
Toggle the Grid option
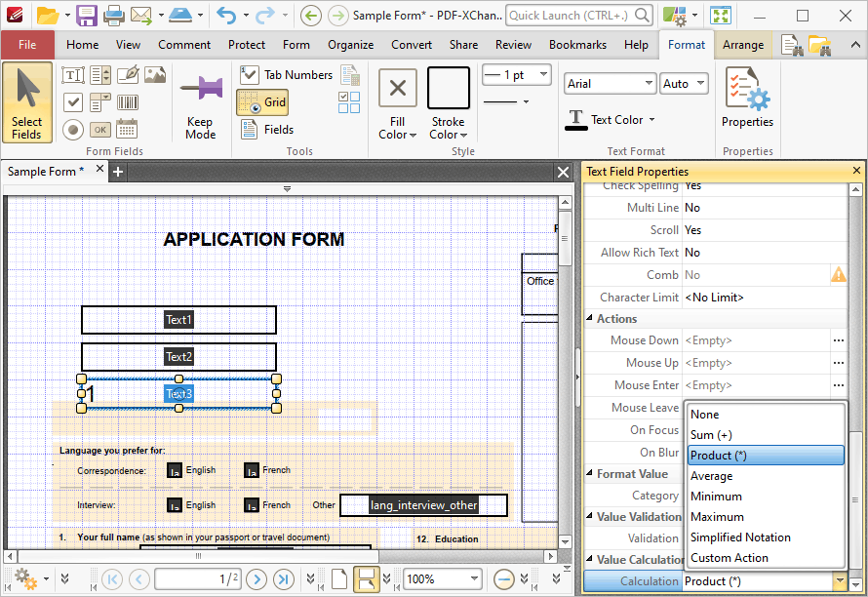[262, 102]
